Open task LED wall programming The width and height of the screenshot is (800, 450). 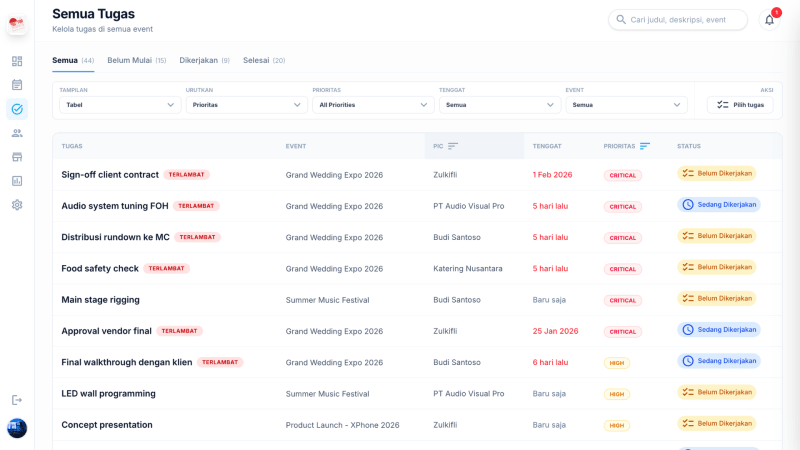[x=109, y=393]
